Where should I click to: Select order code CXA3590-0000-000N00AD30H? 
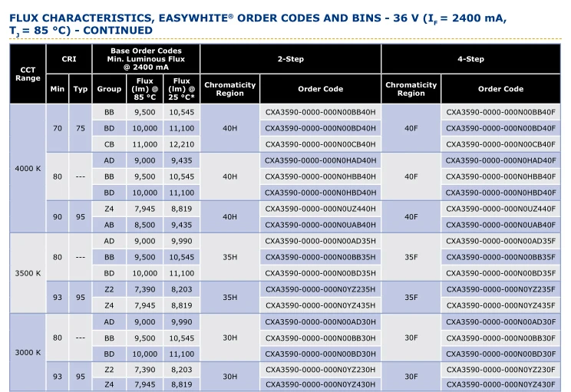click(321, 321)
